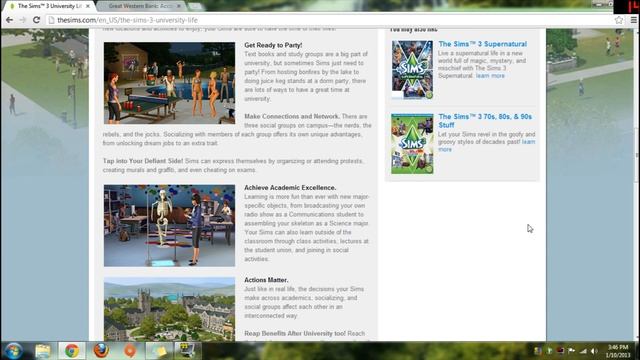Click the Tap Into Your Defiant Side! heading
The width and height of the screenshot is (640, 360).
coord(143,161)
